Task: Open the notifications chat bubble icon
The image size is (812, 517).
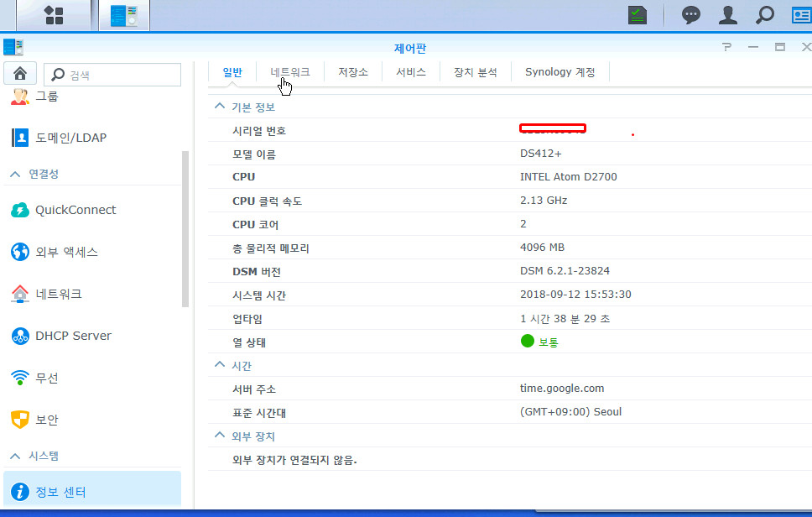Action: (x=690, y=15)
